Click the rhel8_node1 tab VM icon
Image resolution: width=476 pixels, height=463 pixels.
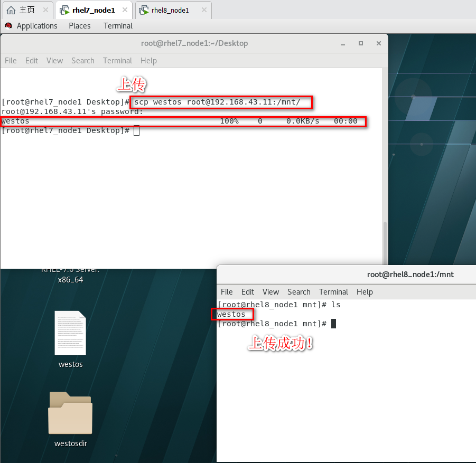click(144, 11)
